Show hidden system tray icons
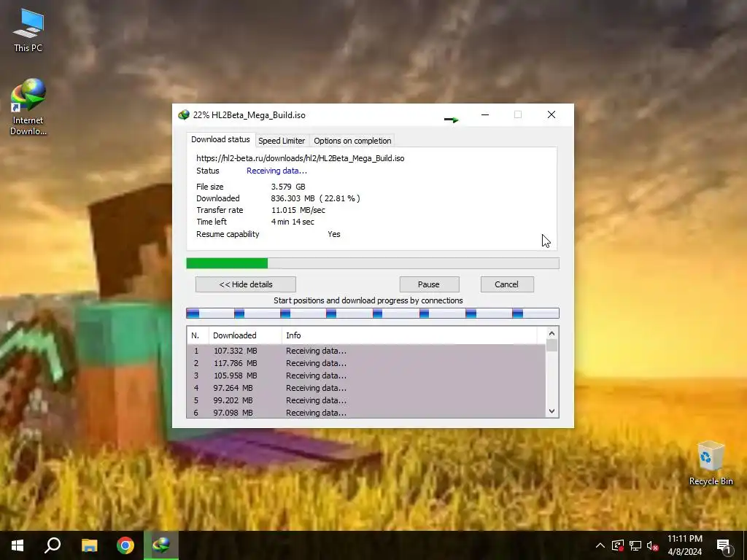747x560 pixels. [600, 545]
